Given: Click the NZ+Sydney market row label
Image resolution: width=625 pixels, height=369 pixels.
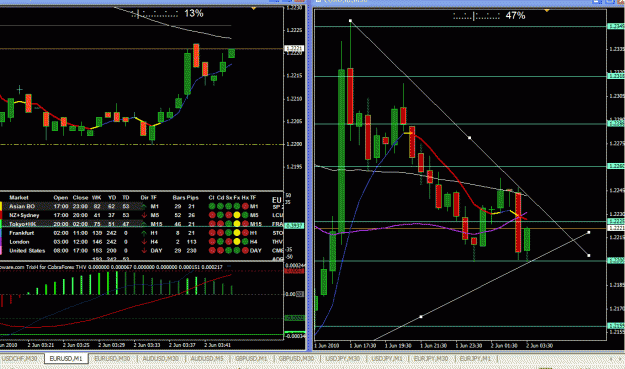Looking at the screenshot, I should pos(24,215).
